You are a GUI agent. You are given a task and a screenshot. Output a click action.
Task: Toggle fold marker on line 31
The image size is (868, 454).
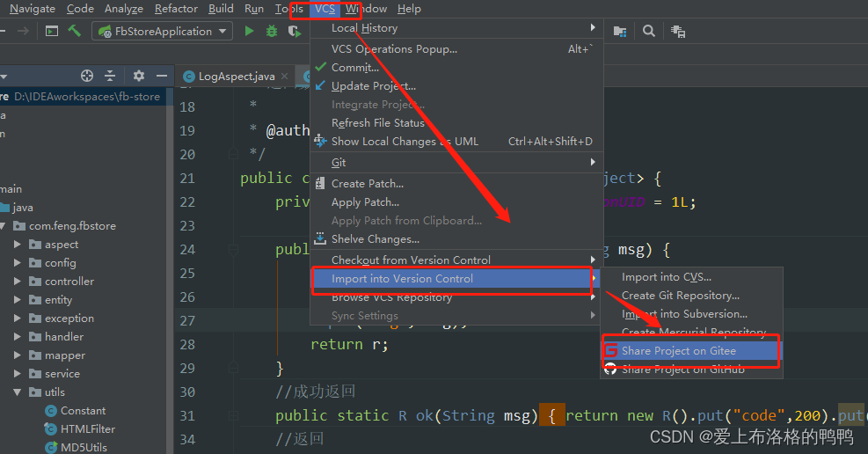[x=234, y=415]
